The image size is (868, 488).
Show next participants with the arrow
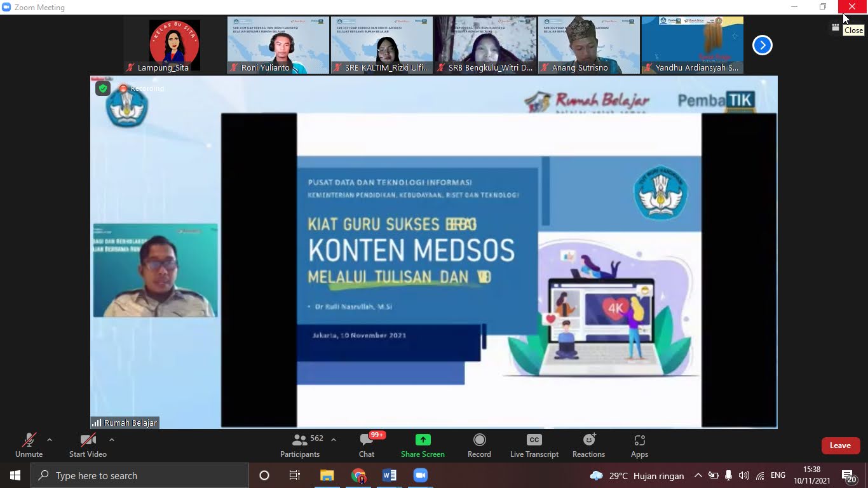point(762,45)
